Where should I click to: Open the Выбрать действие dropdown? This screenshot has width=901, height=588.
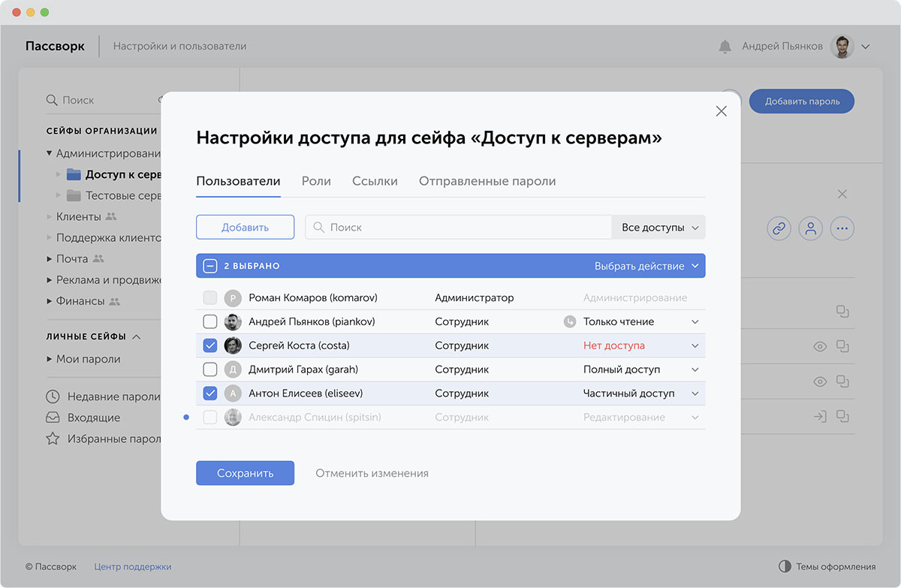coord(646,266)
